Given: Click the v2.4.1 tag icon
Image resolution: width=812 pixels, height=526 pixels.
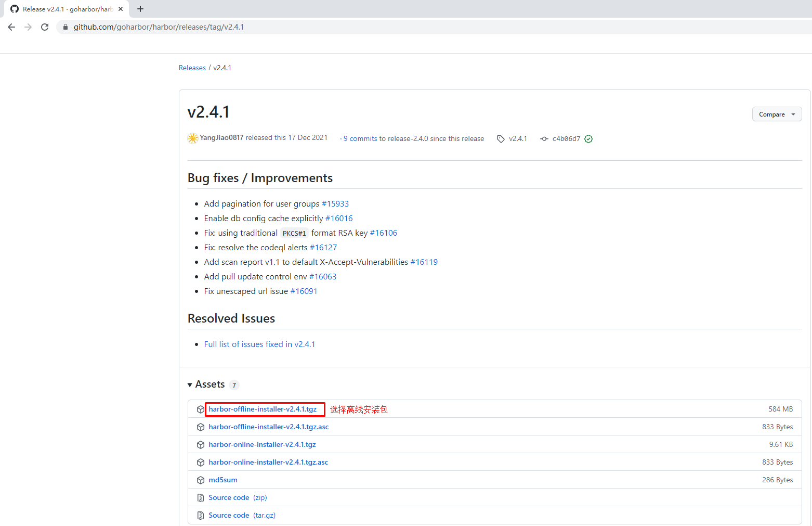Looking at the screenshot, I should tap(501, 139).
